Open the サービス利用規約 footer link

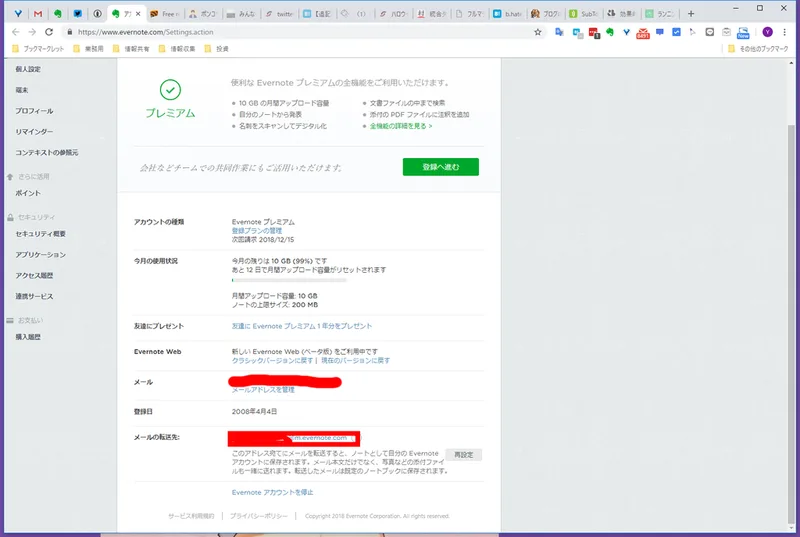(191, 516)
